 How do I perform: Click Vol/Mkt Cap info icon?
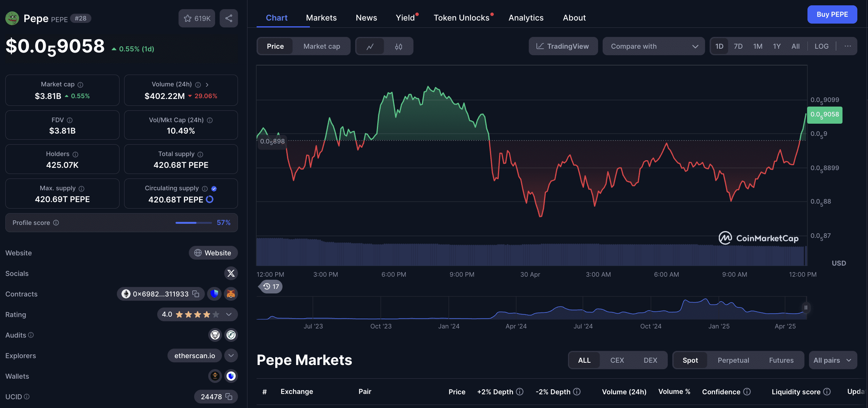(x=210, y=120)
